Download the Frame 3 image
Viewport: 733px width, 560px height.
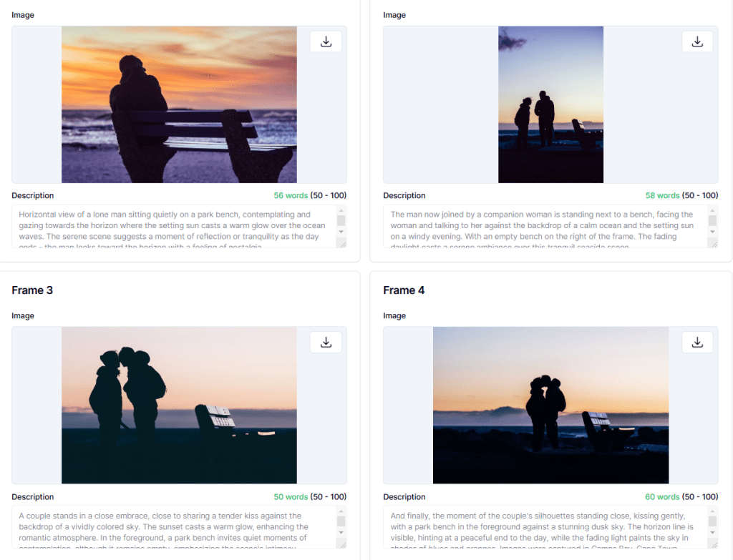(x=326, y=342)
